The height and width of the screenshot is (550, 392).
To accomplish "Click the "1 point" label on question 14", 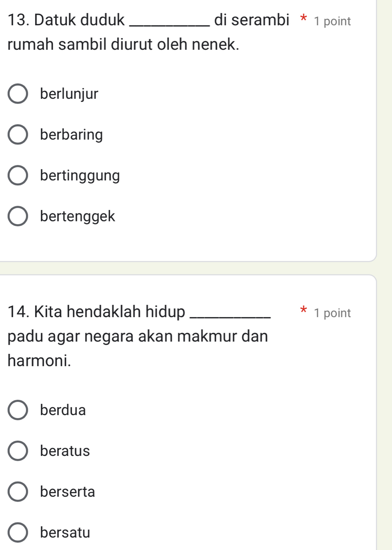I will [334, 313].
